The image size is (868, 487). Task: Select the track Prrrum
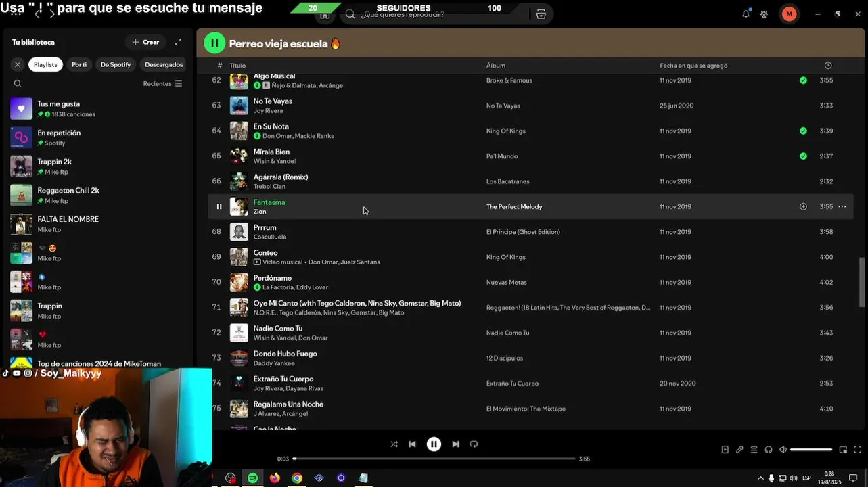265,228
